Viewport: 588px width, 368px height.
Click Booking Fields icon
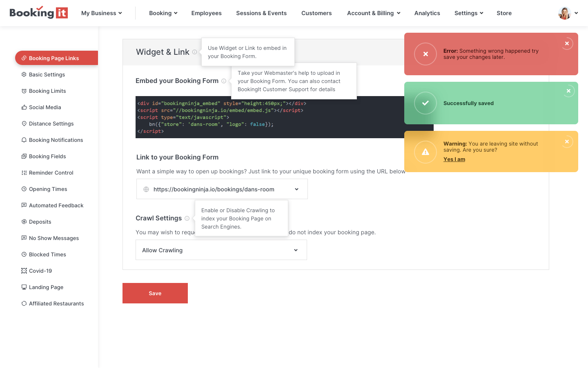point(24,156)
